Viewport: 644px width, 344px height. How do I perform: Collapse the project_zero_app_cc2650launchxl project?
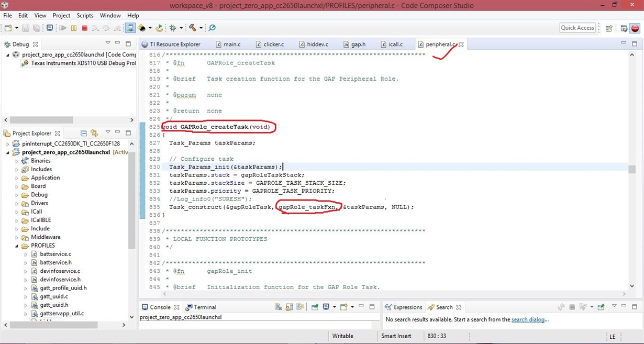click(x=7, y=152)
